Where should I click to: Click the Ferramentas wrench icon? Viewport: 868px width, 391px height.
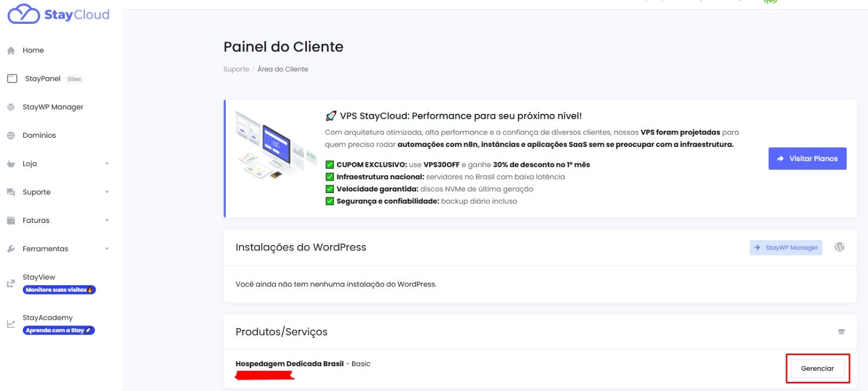tap(11, 249)
